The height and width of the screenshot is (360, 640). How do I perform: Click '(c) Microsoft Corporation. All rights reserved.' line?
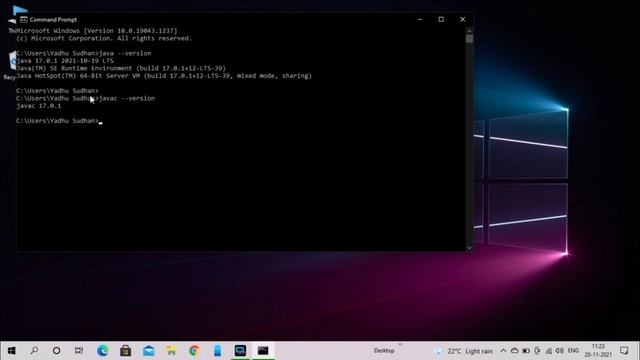point(104,38)
